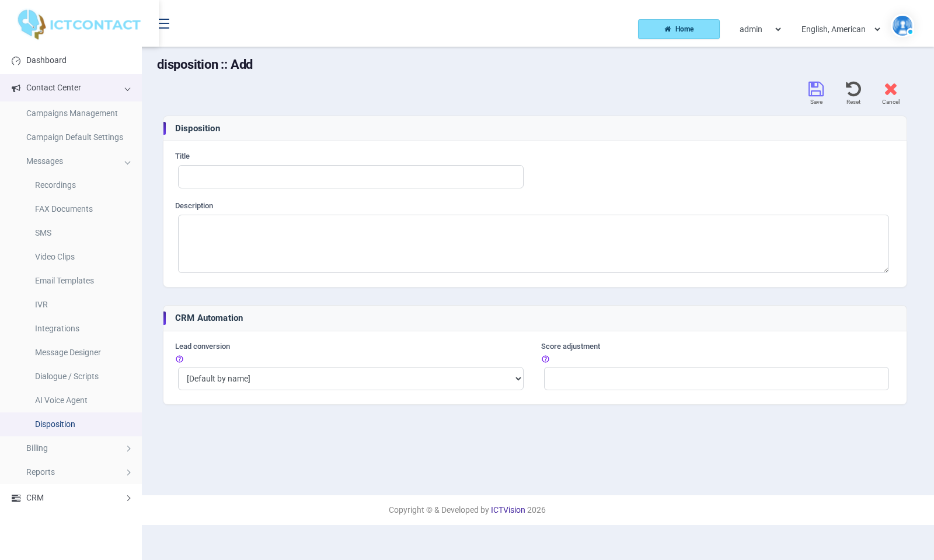Click into the Description text area
934x560 pixels.
pos(534,244)
